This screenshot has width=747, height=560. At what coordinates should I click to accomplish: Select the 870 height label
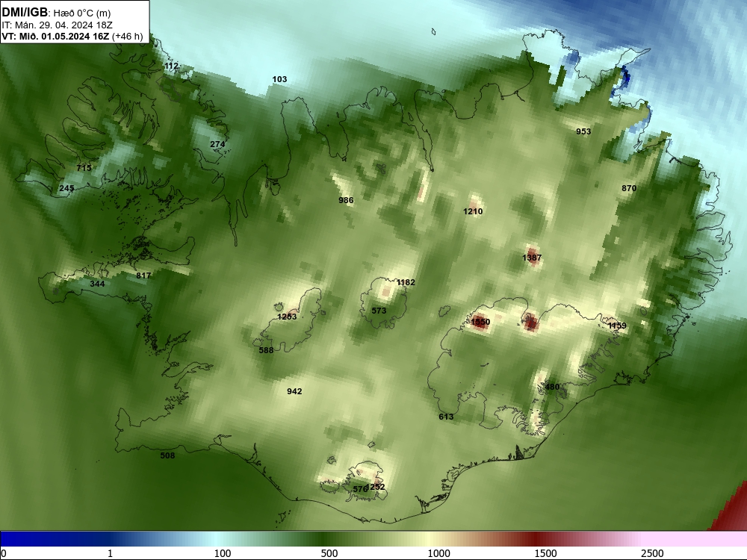coord(629,189)
